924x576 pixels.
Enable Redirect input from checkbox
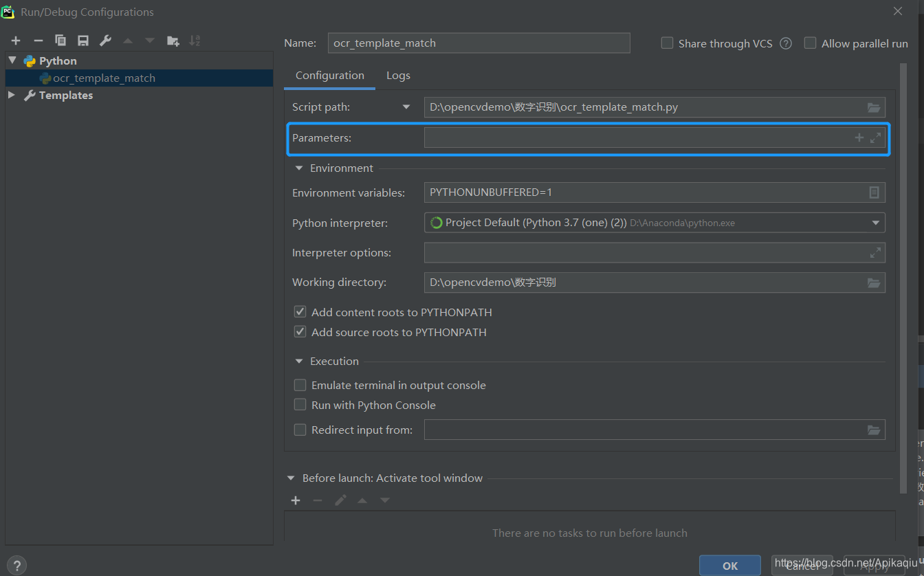point(300,430)
